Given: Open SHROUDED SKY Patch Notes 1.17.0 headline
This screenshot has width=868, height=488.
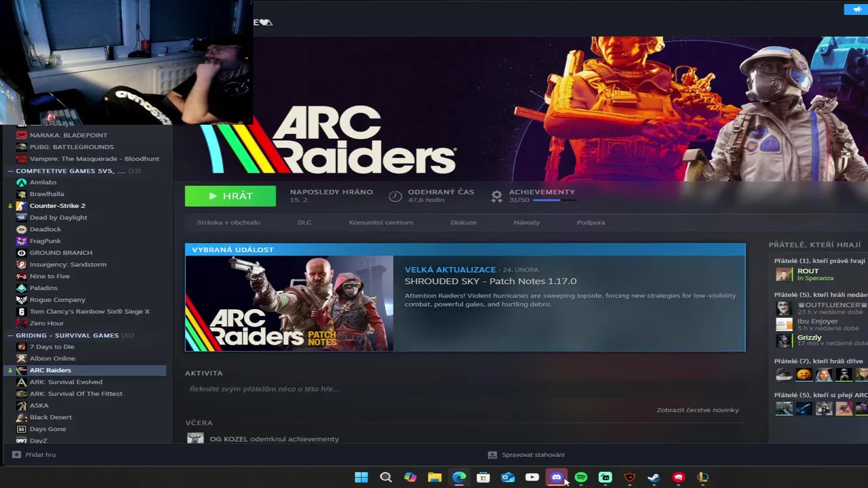Looking at the screenshot, I should tap(490, 281).
